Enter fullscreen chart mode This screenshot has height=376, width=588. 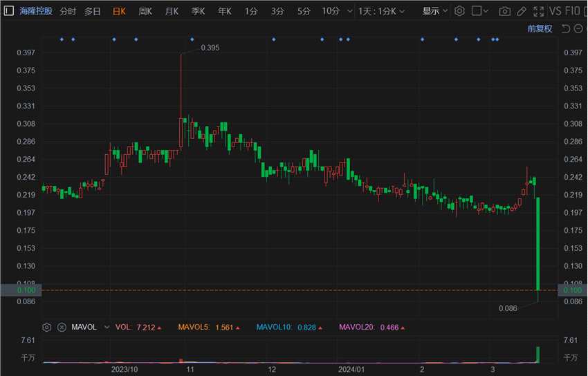coord(538,11)
